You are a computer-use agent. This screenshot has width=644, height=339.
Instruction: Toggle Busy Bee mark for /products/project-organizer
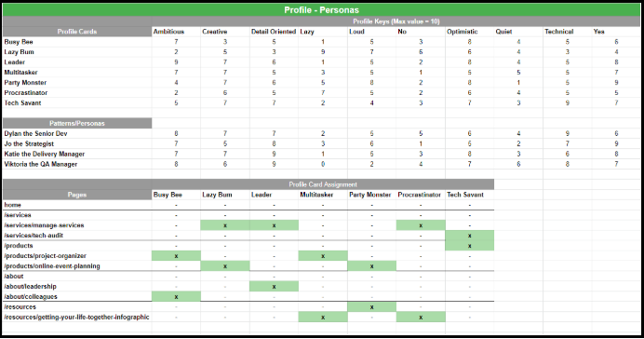click(176, 256)
